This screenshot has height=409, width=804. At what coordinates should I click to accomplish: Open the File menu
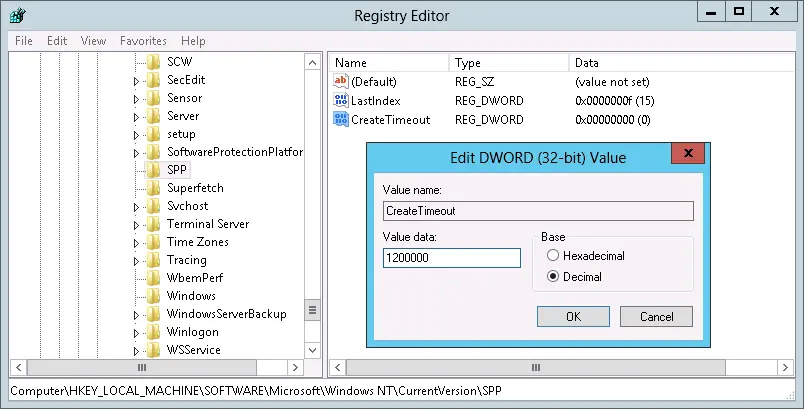point(24,40)
